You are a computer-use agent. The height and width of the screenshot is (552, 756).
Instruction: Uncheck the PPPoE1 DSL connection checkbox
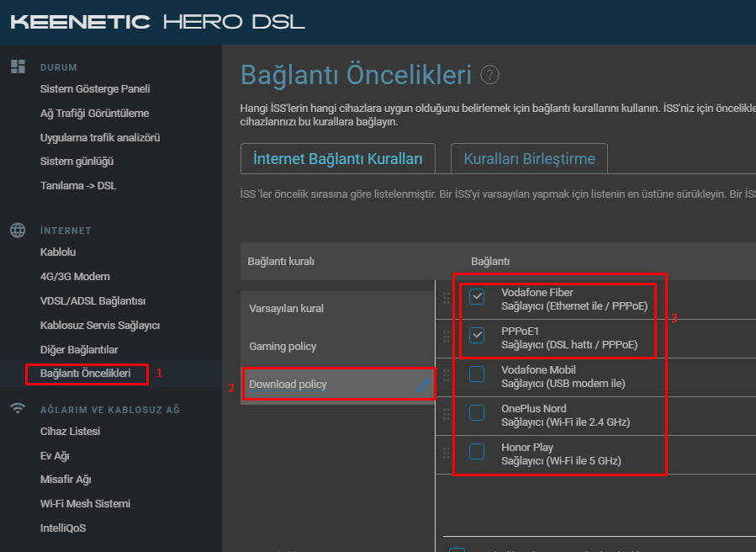coord(477,335)
